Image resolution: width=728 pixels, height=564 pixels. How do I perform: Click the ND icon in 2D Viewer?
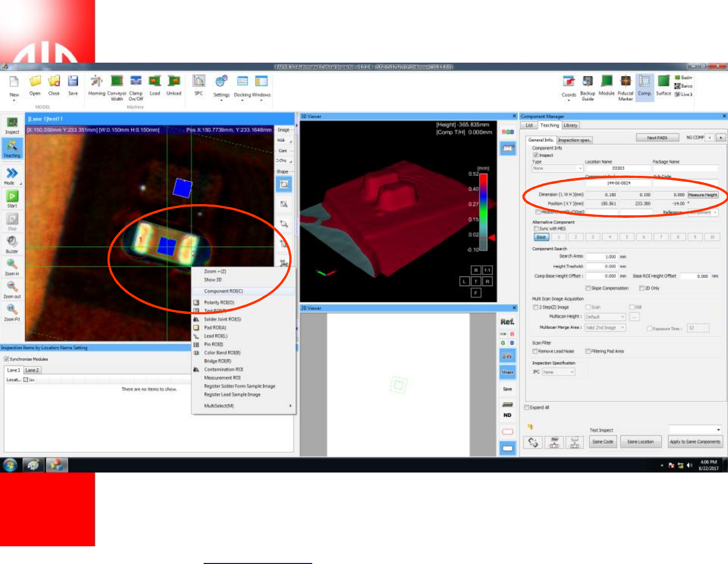click(507, 415)
